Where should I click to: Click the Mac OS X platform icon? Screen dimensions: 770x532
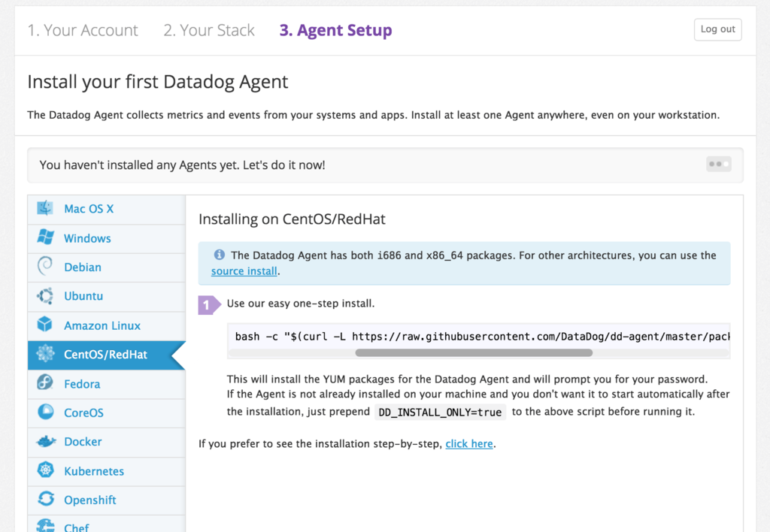(45, 209)
